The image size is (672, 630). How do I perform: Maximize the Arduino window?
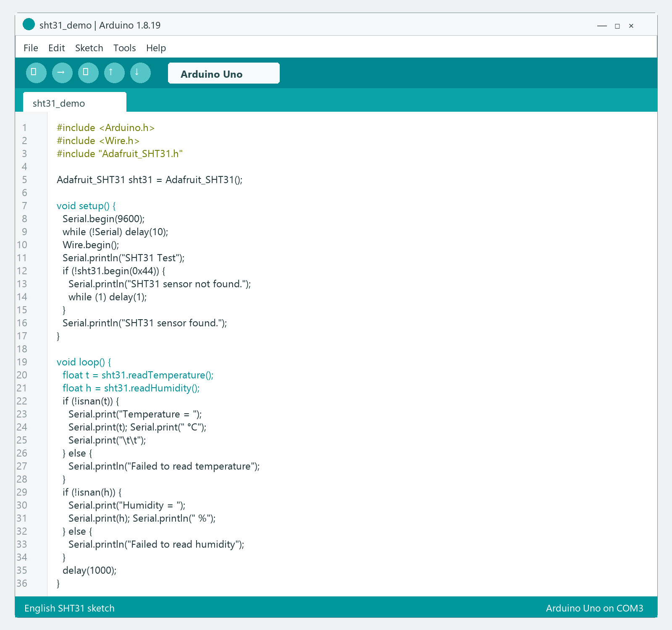tap(617, 26)
